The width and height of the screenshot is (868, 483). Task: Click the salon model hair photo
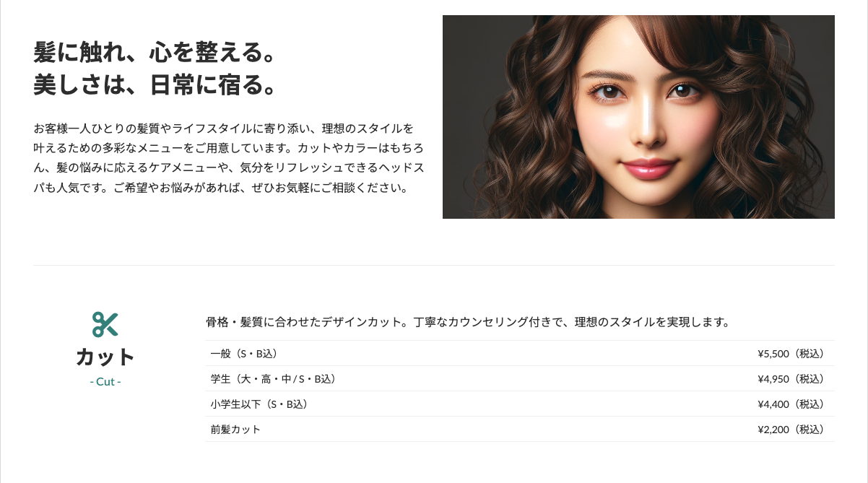point(638,117)
